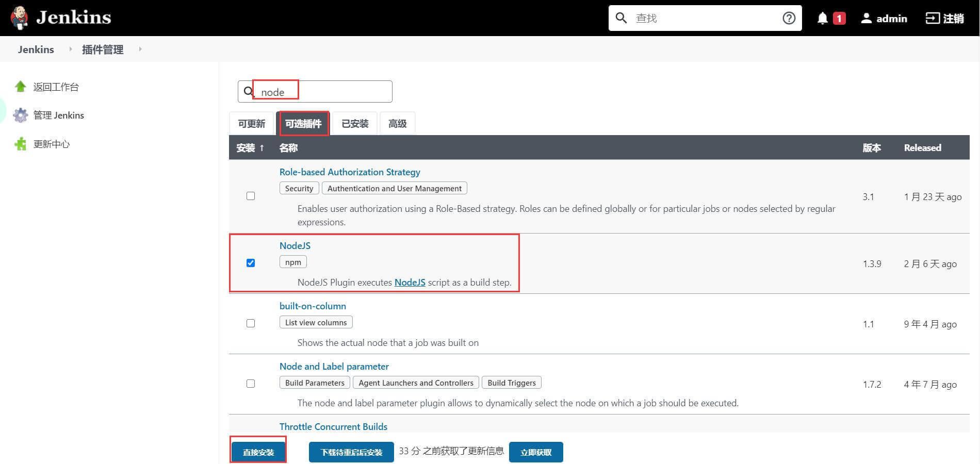Screen dimensions: 980x464
Task: Click the 返回工作台 sidebar link
Action: 56,87
